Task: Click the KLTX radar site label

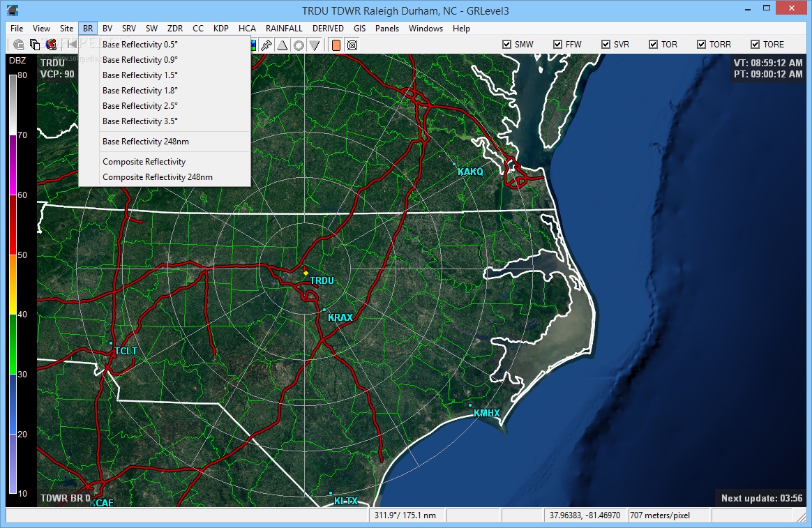Action: [345, 501]
